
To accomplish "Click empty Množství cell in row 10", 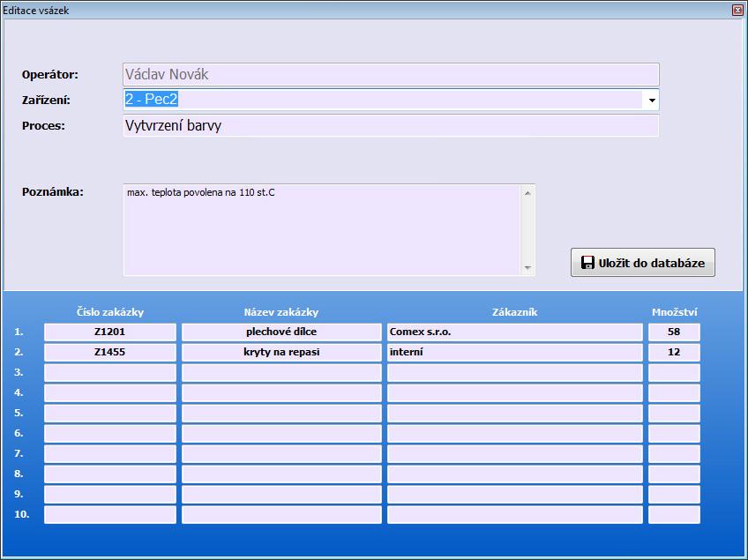I will tap(674, 515).
